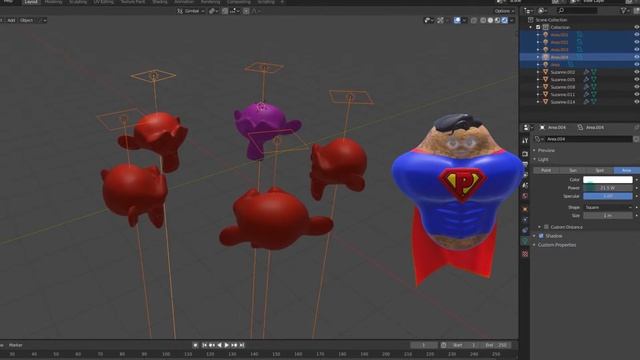Collapse the Collection tree arrow
Image resolution: width=640 pixels, height=360 pixels.
531,27
